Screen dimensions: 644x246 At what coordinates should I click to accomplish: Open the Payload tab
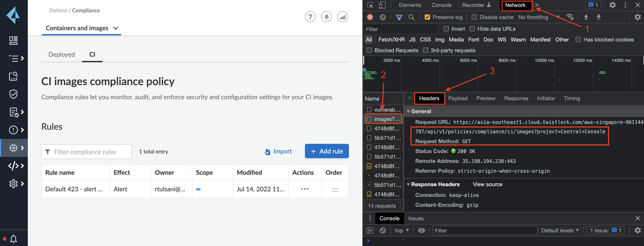[457, 98]
